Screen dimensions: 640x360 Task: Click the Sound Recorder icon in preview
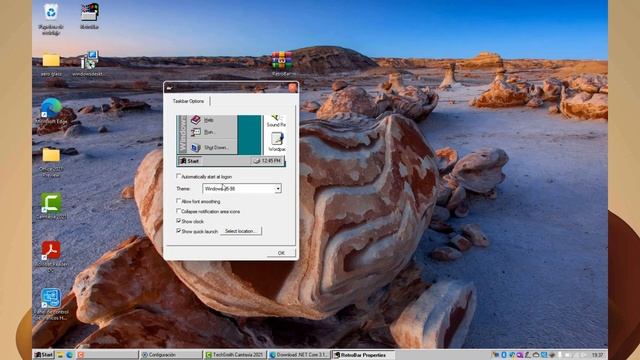click(x=276, y=118)
